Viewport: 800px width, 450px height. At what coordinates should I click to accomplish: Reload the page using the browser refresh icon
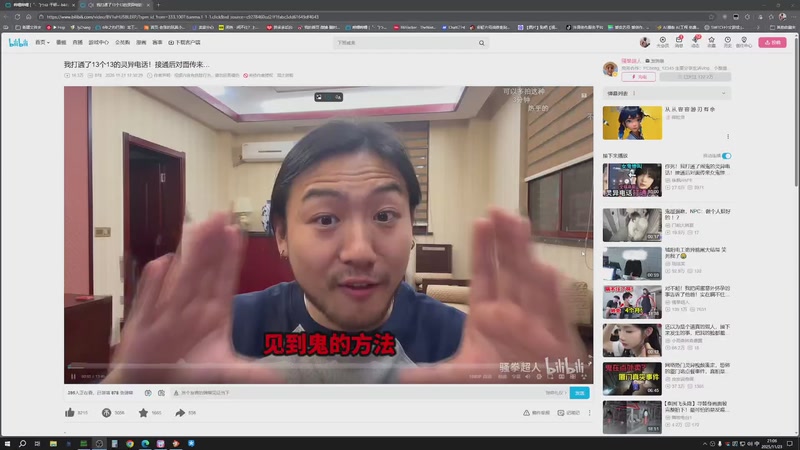(17, 17)
